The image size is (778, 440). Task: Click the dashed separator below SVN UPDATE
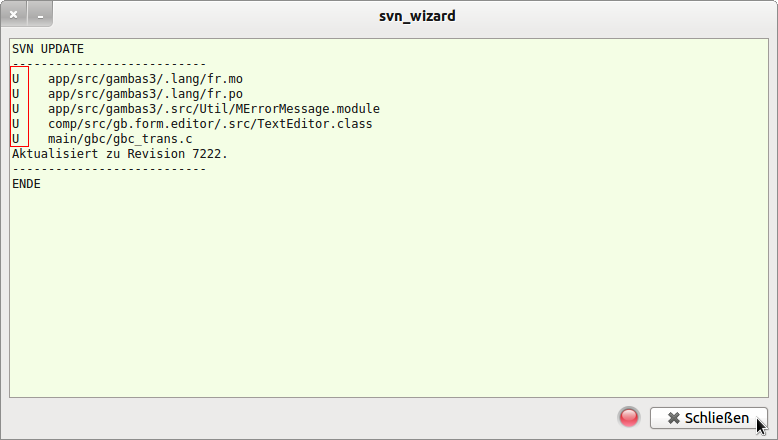pyautogui.click(x=108, y=63)
